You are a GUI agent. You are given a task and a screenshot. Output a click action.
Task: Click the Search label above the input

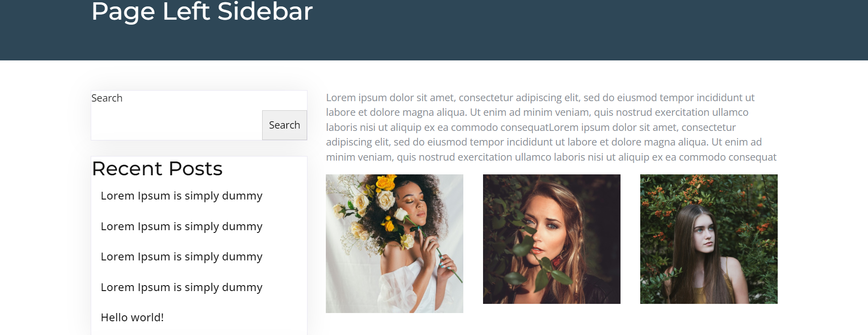pyautogui.click(x=107, y=98)
